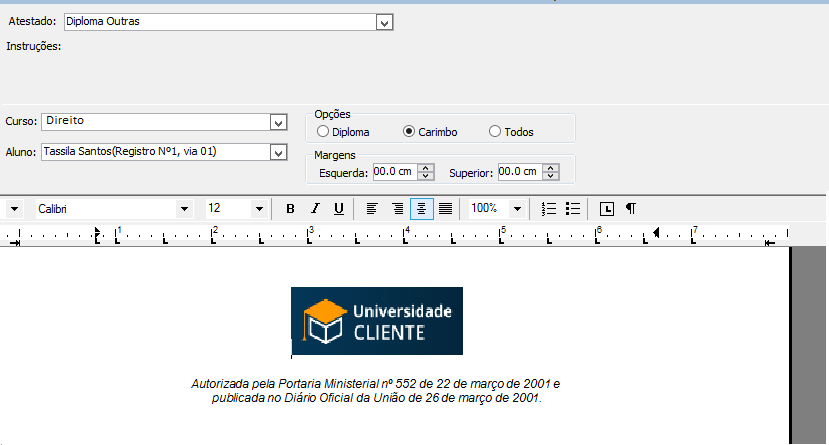This screenshot has width=829, height=445.
Task: Show paragraph marks with pilcrow icon
Action: (x=631, y=209)
